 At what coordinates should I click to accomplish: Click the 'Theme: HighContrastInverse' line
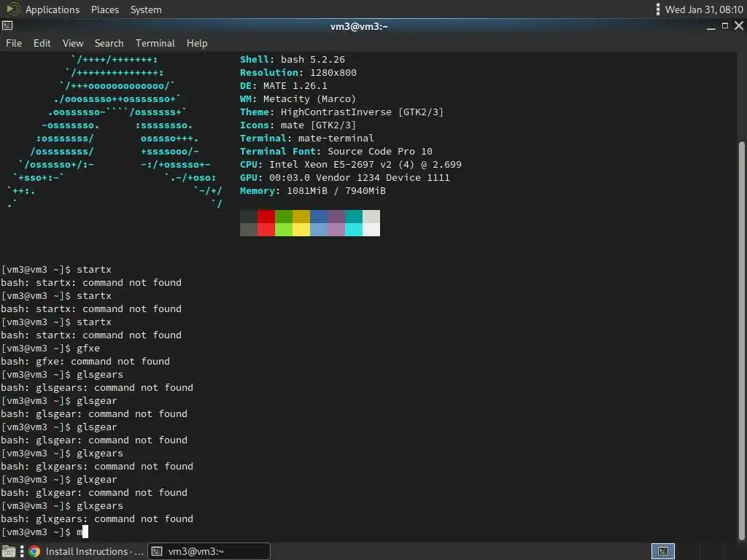(x=341, y=112)
